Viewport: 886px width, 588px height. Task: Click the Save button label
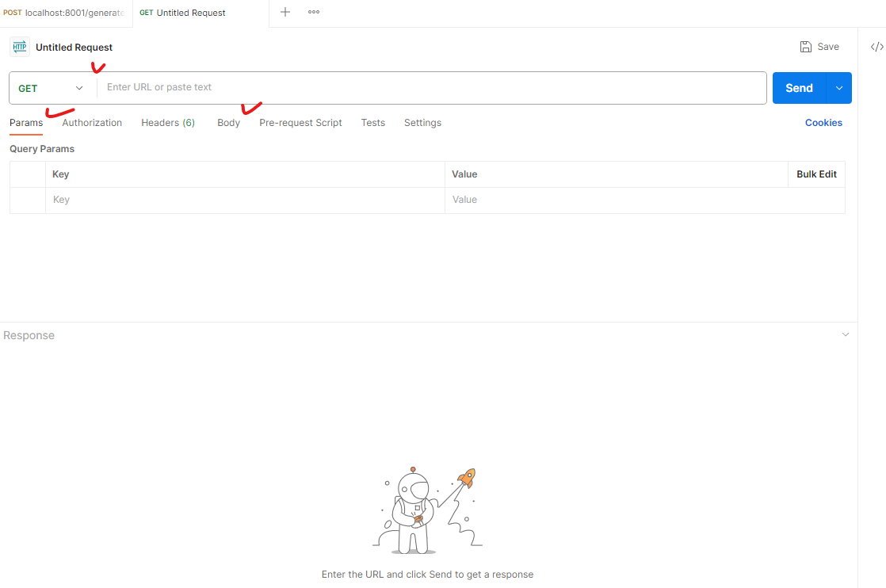828,47
